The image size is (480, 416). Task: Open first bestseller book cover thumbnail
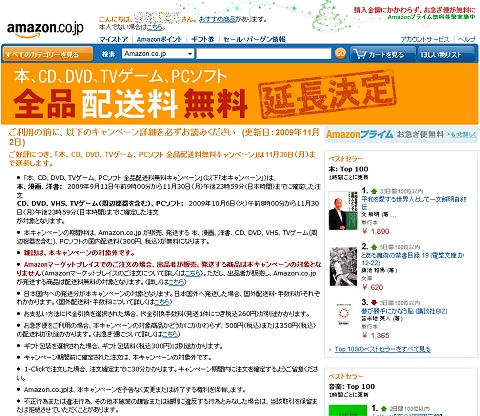tap(343, 210)
